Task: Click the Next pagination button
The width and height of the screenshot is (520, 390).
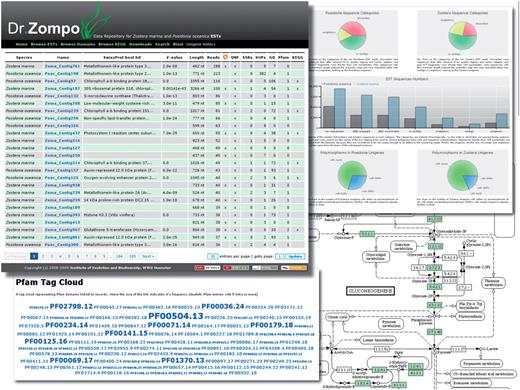Action: click(148, 256)
